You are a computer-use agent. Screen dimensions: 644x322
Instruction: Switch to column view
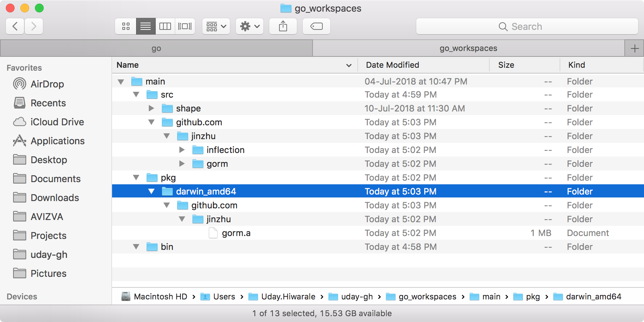[x=165, y=26]
